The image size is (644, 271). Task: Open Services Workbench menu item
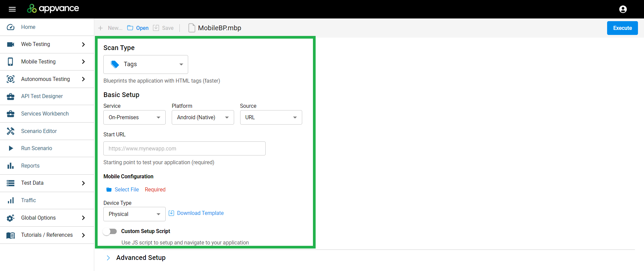click(x=47, y=114)
